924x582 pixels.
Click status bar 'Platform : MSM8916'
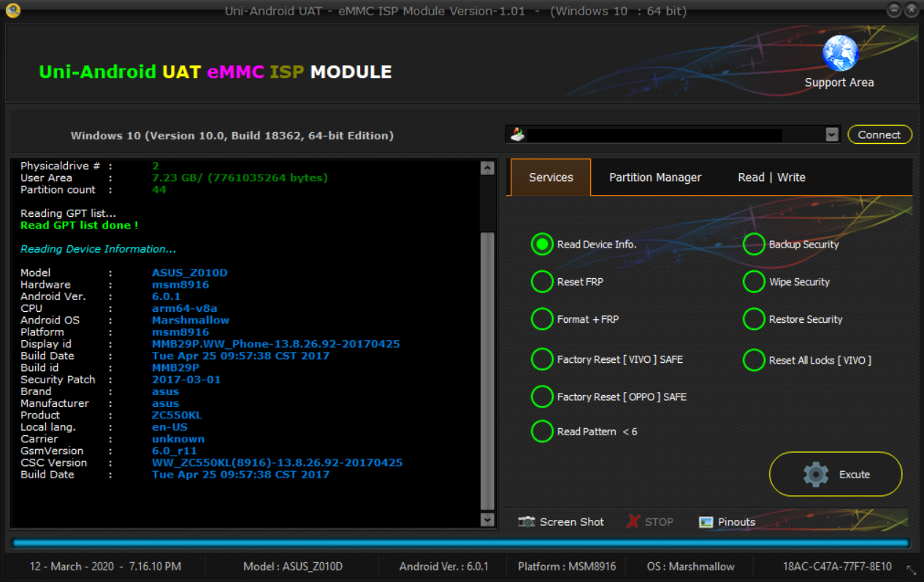567,566
